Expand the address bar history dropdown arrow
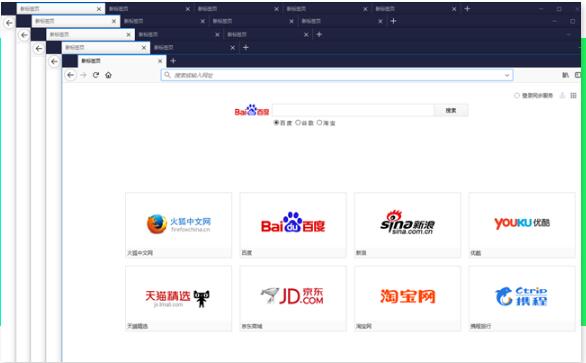This screenshot has width=586, height=363. click(507, 75)
